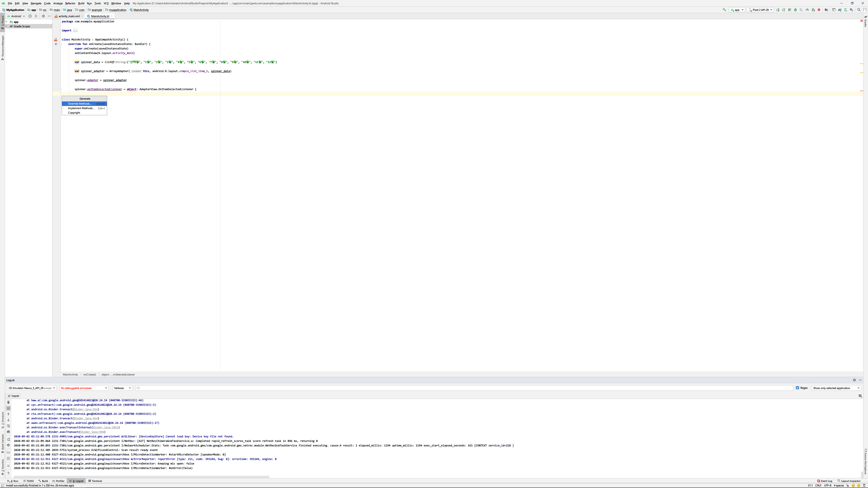
Task: Click the red Stop button in toolbar
Action: coord(819,10)
